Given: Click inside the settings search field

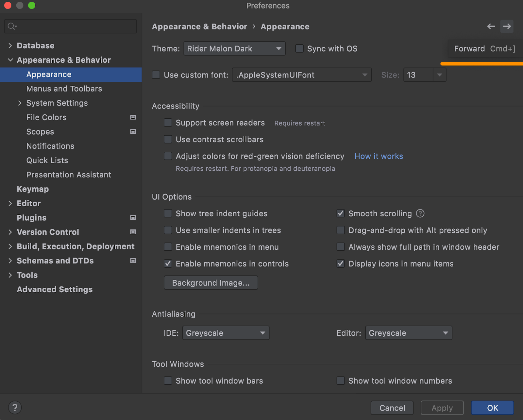Looking at the screenshot, I should tap(75, 26).
